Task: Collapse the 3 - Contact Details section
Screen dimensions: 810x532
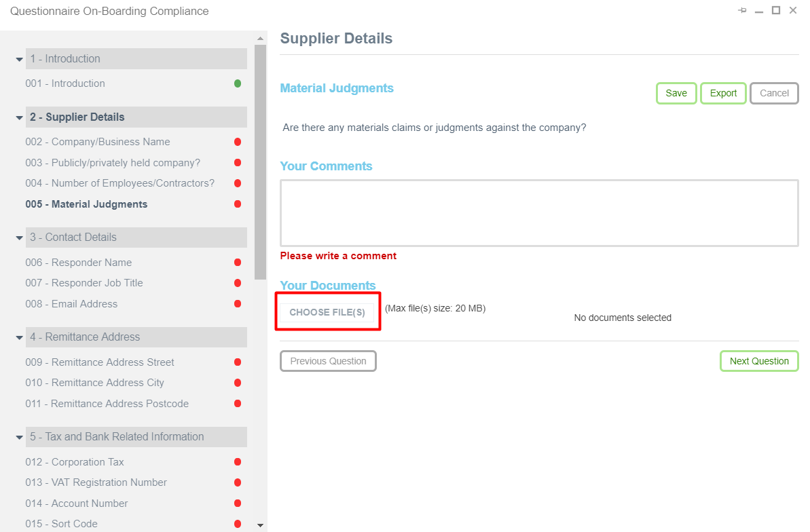Action: click(x=19, y=237)
